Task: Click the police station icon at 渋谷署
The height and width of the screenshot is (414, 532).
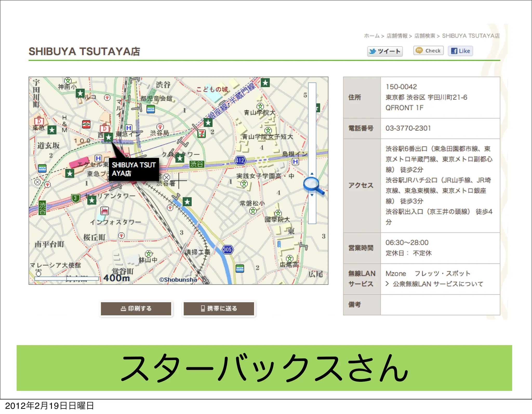Action: [166, 178]
